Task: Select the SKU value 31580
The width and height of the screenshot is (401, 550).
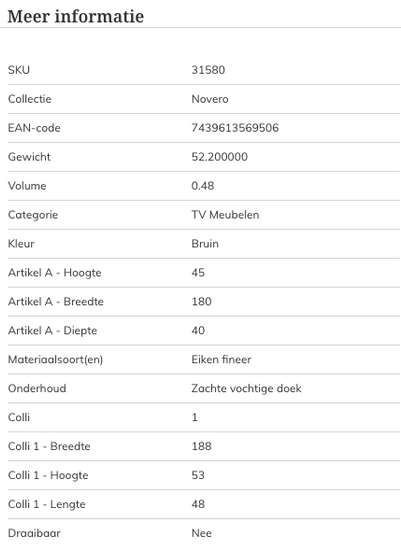Action: 208,70
